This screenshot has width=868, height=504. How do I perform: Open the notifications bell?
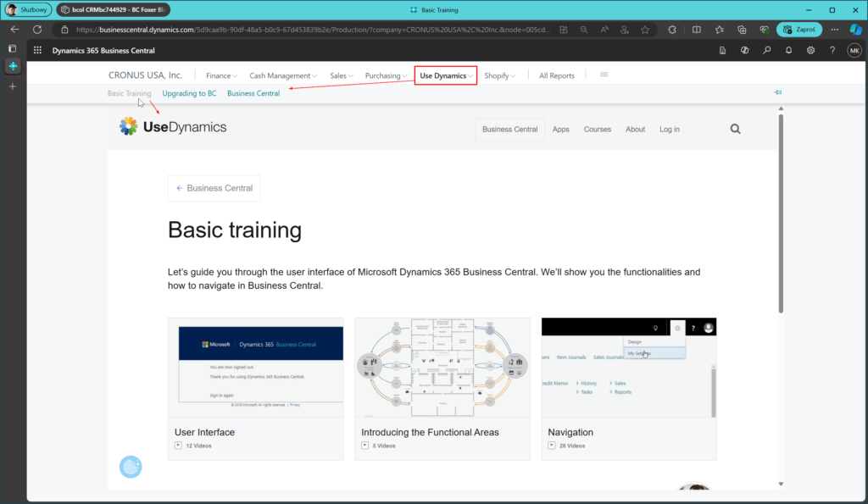[x=788, y=51]
